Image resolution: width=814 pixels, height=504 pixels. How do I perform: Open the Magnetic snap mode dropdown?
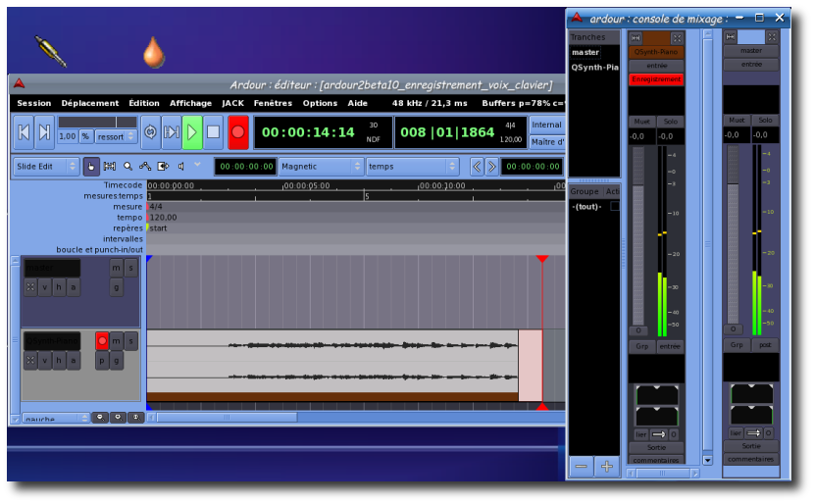[321, 167]
